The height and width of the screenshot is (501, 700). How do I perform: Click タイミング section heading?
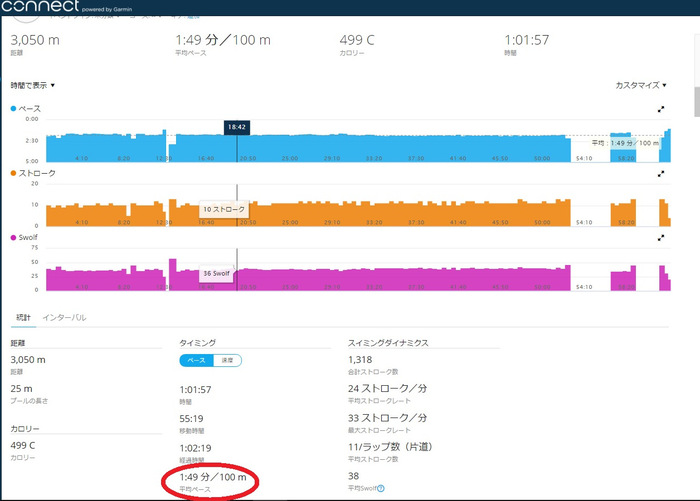(197, 343)
